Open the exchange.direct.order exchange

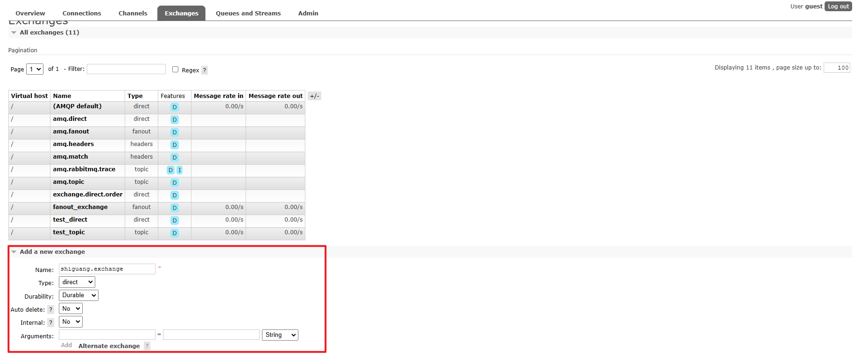pos(88,195)
